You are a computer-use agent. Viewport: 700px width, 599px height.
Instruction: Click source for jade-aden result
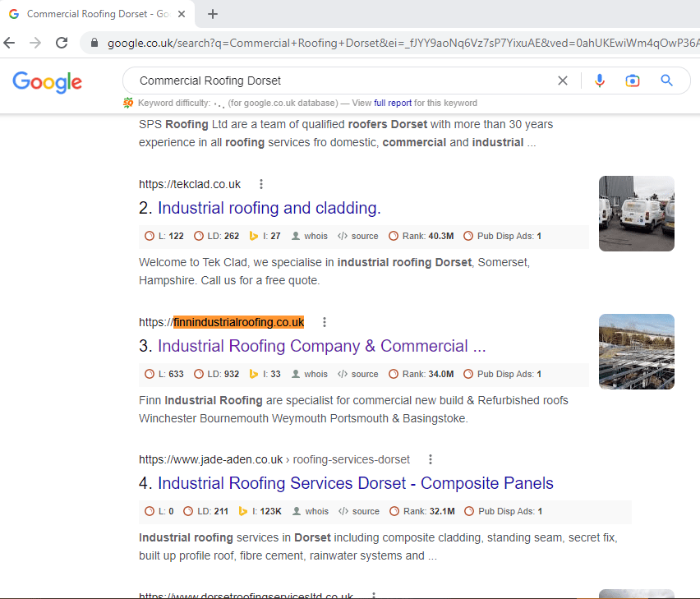[x=359, y=512]
